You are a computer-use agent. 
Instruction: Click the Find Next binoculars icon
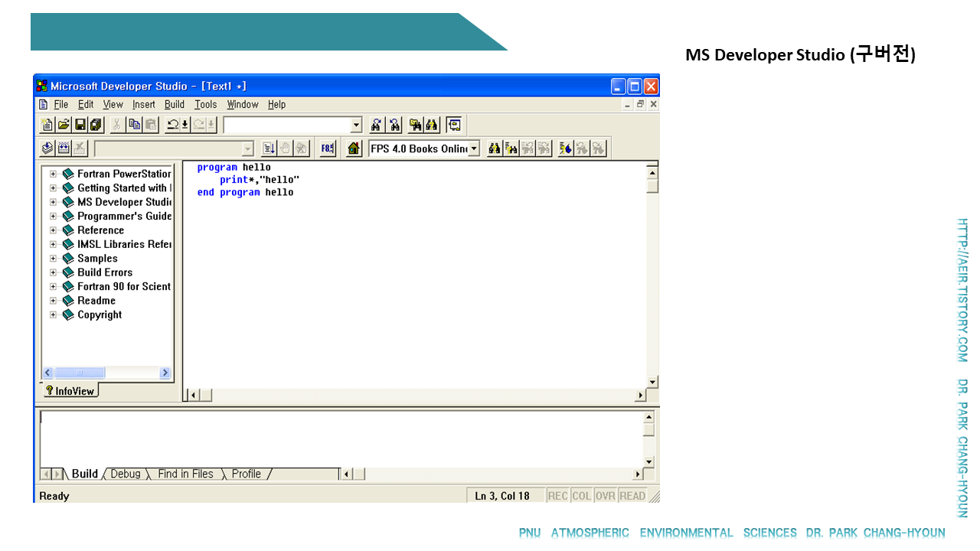(376, 125)
